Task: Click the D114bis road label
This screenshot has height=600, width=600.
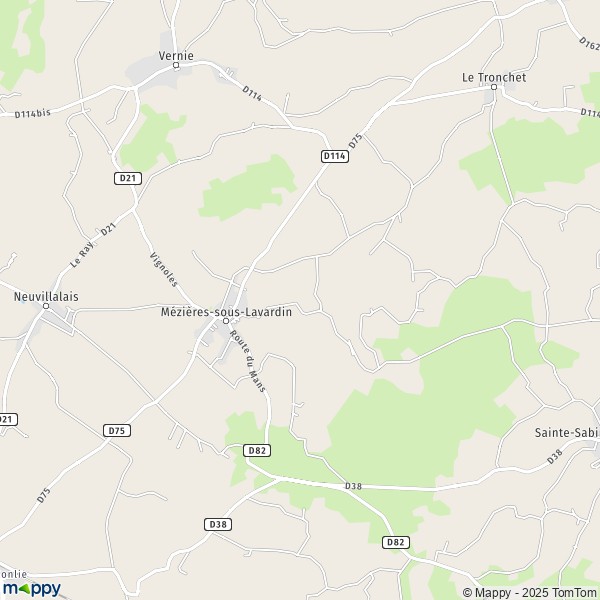Action: pos(33,114)
